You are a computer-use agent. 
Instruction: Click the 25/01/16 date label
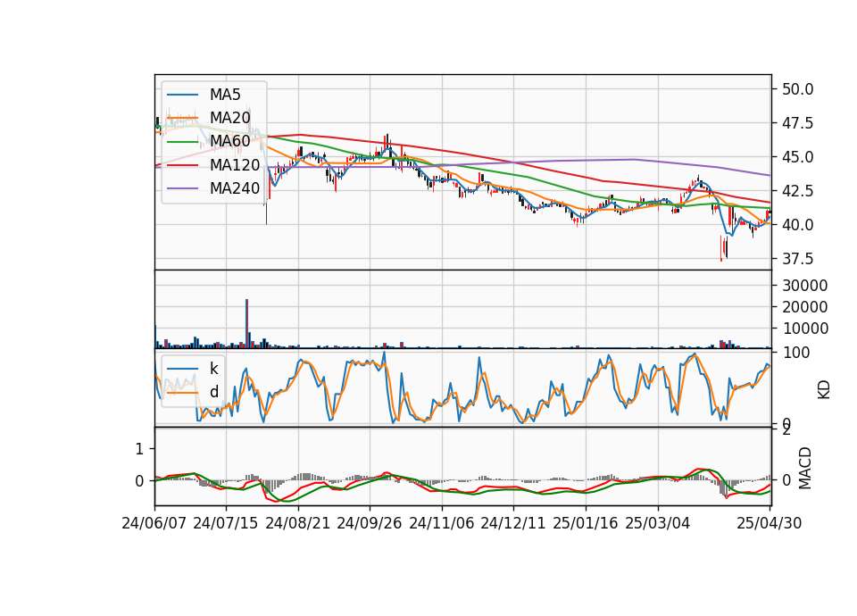[x=586, y=523]
